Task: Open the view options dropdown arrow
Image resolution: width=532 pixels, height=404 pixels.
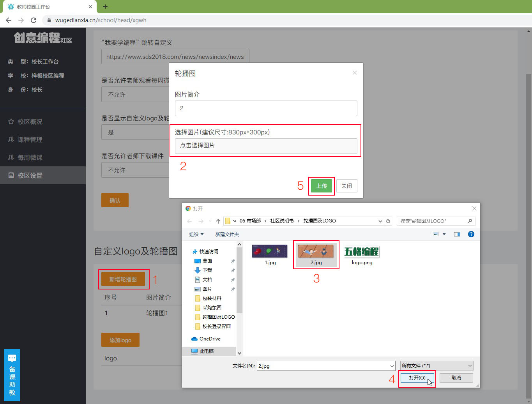Action: pyautogui.click(x=444, y=234)
